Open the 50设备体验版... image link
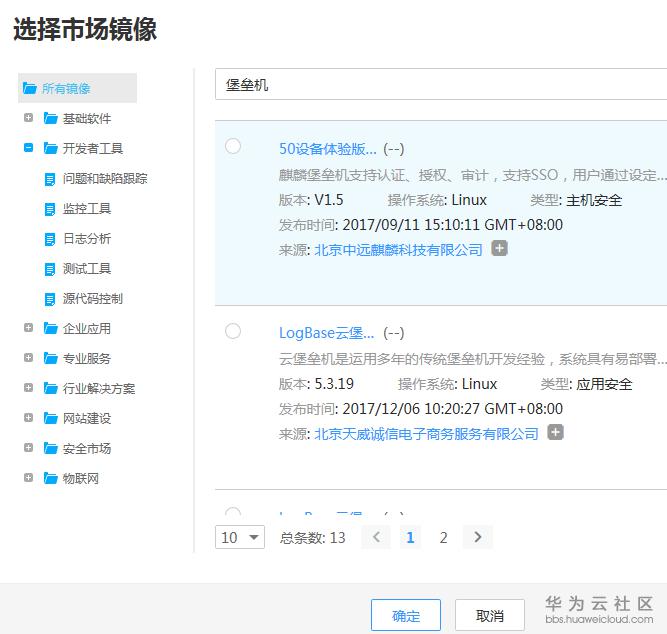The image size is (667, 634). 328,149
